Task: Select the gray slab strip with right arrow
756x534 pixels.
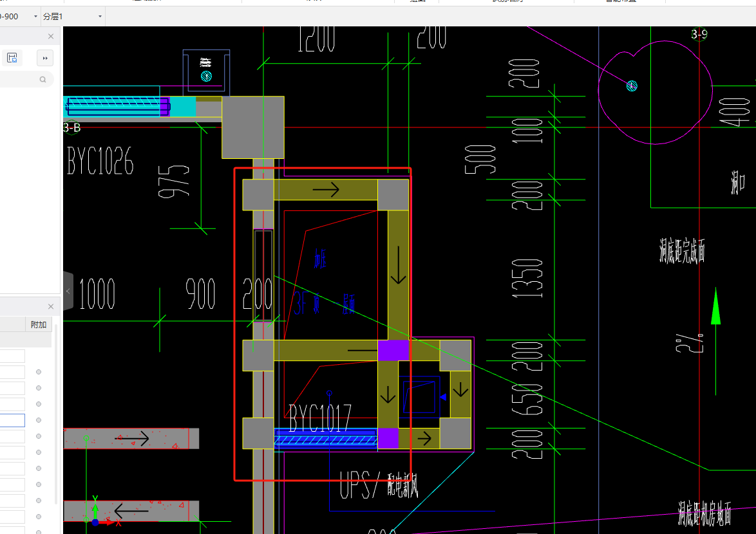Action: pos(131,438)
